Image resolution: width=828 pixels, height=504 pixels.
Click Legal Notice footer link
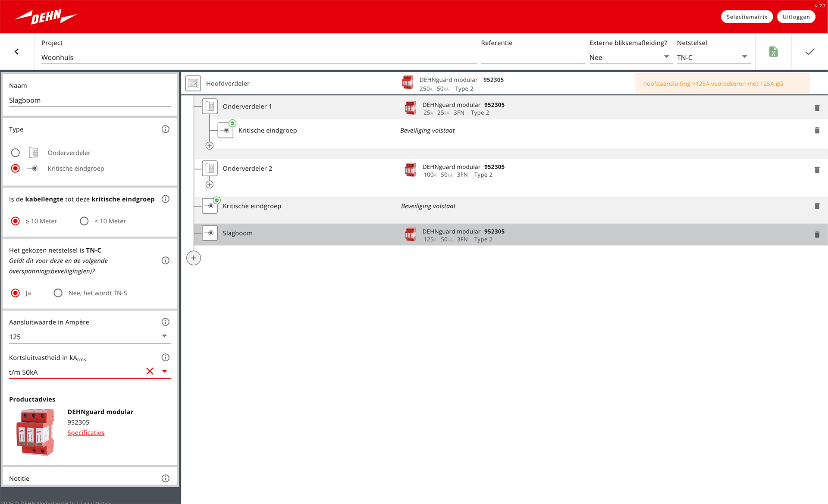click(97, 502)
